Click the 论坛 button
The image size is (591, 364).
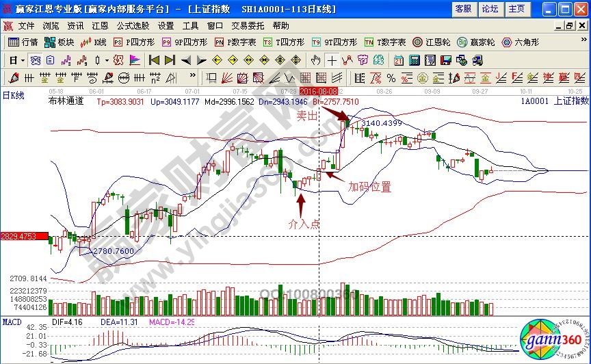tap(490, 9)
